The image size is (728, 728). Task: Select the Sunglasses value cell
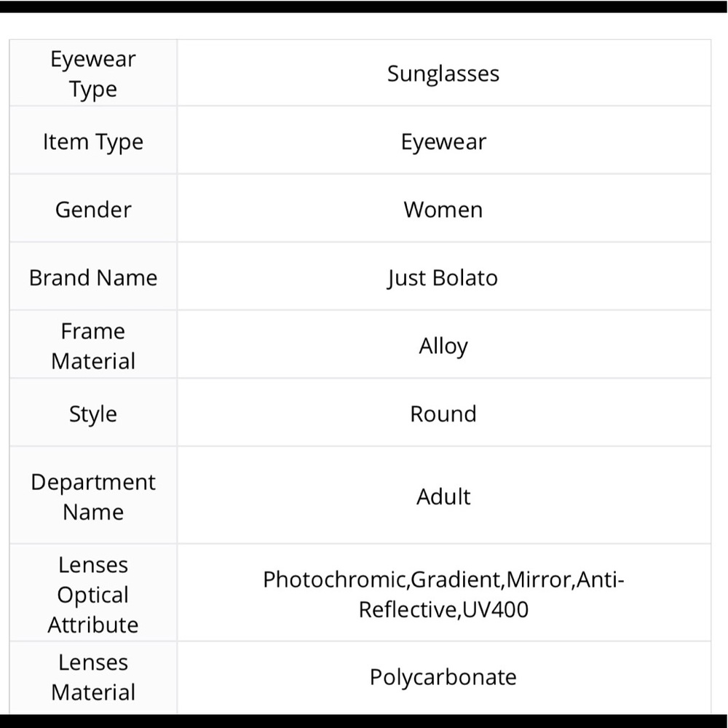[x=443, y=73]
